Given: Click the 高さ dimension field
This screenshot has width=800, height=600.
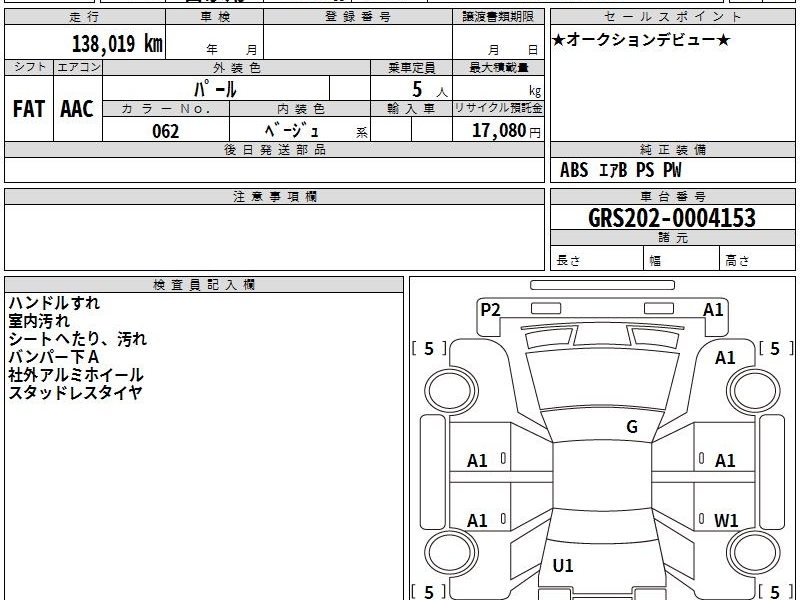Looking at the screenshot, I should click(x=758, y=258).
